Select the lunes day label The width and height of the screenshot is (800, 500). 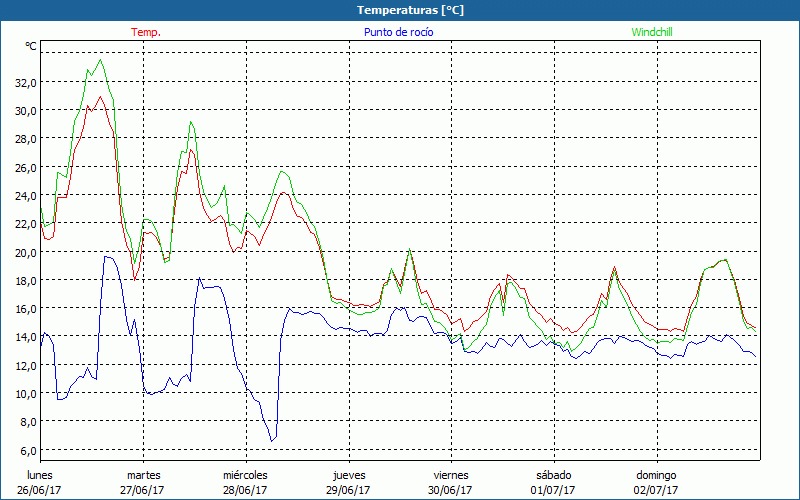pos(40,475)
